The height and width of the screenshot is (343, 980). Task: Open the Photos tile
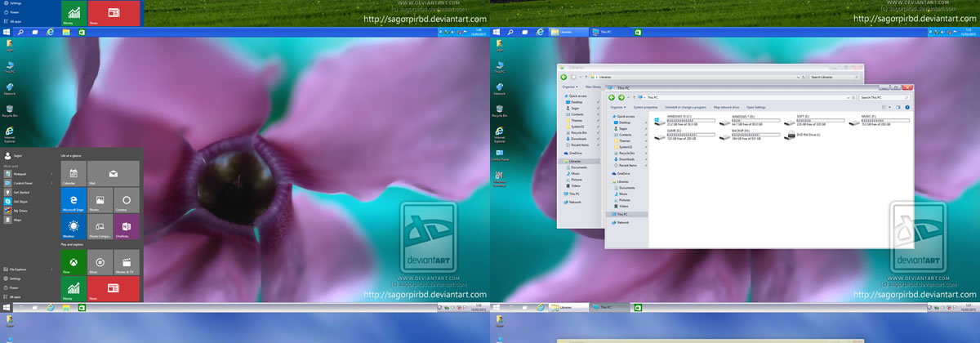click(x=100, y=200)
